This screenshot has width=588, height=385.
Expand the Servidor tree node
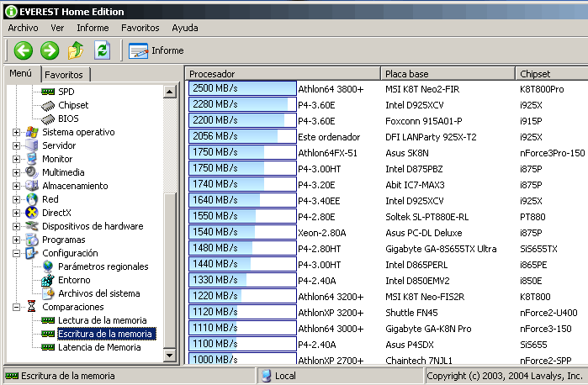[x=16, y=145]
